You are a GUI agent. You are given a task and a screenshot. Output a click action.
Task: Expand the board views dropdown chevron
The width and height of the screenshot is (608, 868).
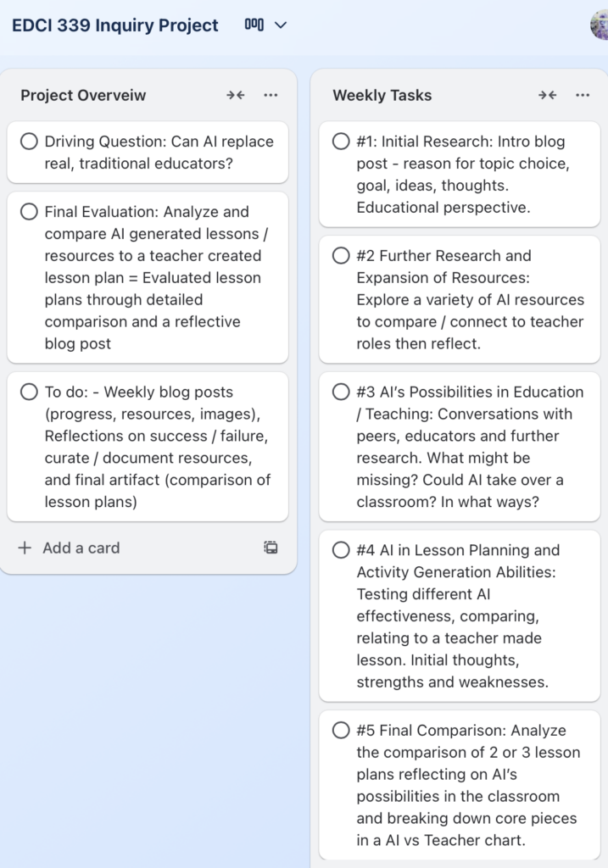(281, 25)
